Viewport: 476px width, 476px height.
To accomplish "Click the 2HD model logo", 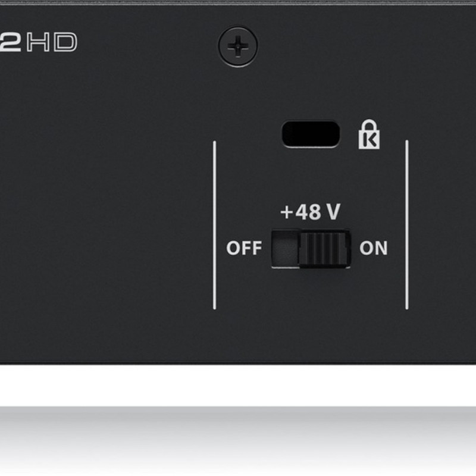I will (39, 42).
